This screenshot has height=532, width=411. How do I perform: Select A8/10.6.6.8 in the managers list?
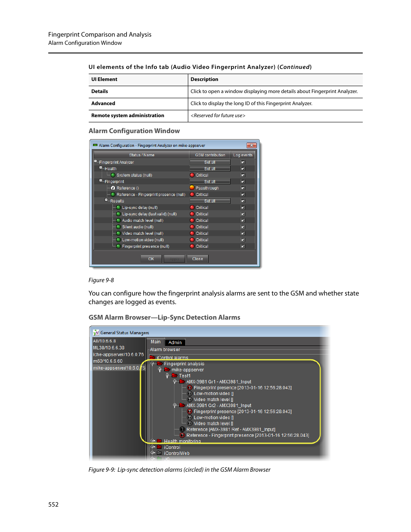click(x=105, y=341)
